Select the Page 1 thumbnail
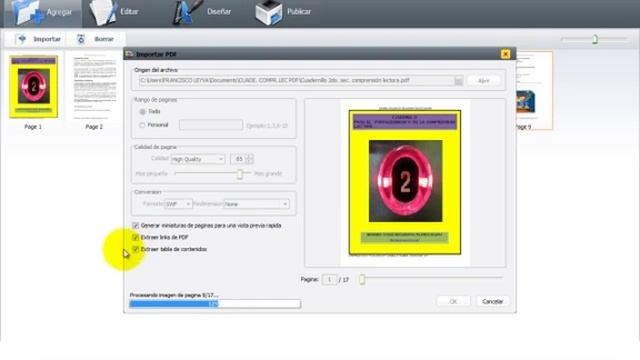The width and height of the screenshot is (640, 360). point(33,87)
